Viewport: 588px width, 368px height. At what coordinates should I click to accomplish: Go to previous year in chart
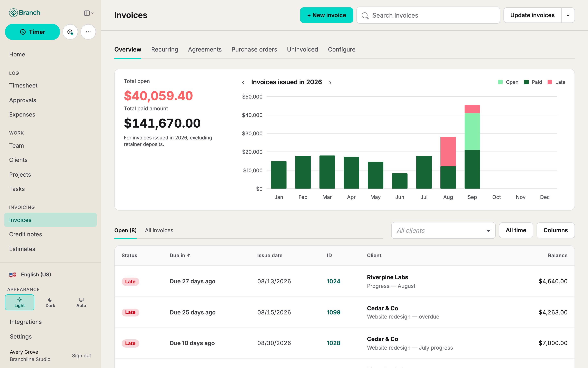[243, 83]
